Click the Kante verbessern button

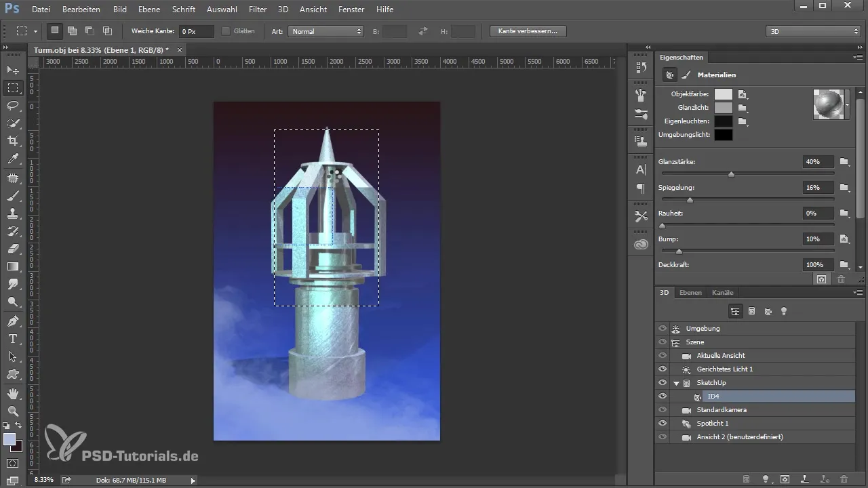(528, 31)
